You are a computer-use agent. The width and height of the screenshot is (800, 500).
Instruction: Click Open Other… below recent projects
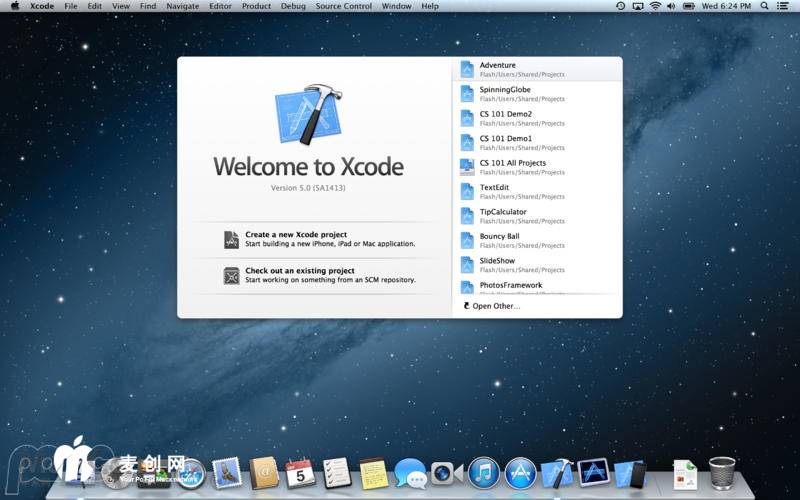[x=495, y=306]
